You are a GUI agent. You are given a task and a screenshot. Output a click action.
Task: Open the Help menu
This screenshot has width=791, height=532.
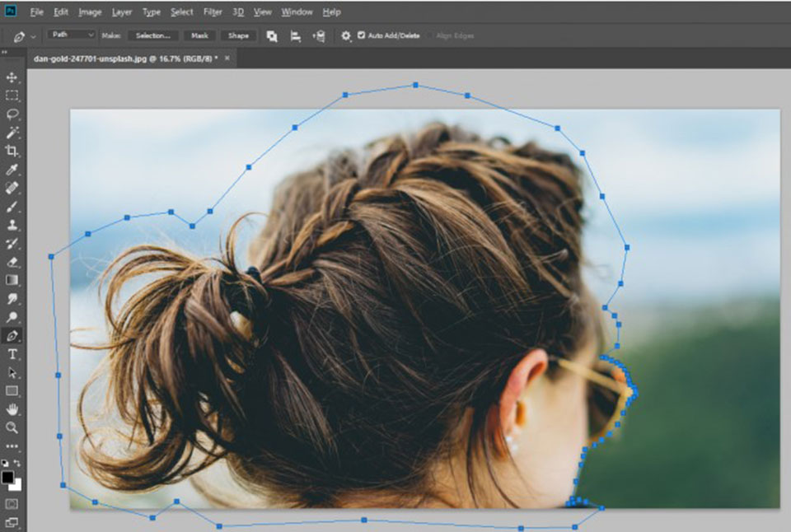click(x=331, y=12)
